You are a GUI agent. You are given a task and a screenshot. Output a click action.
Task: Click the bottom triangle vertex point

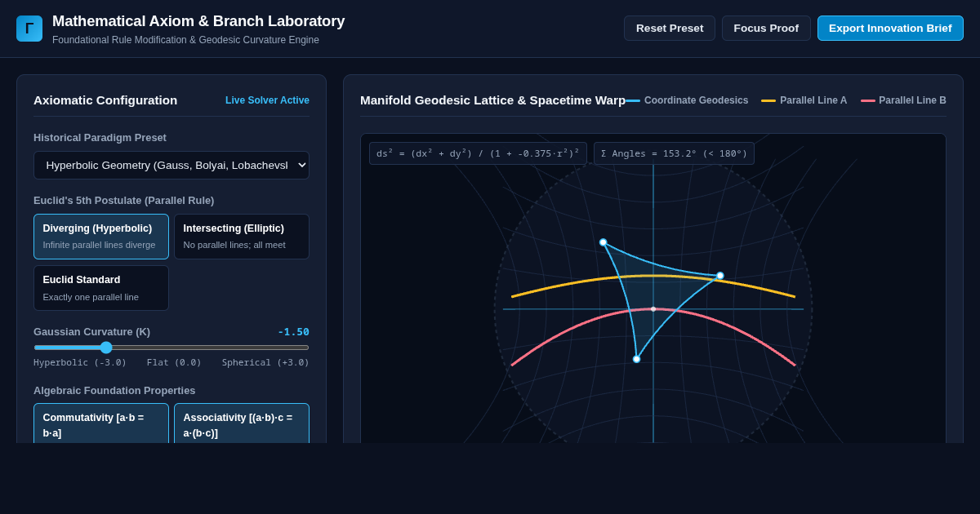pyautogui.click(x=637, y=359)
